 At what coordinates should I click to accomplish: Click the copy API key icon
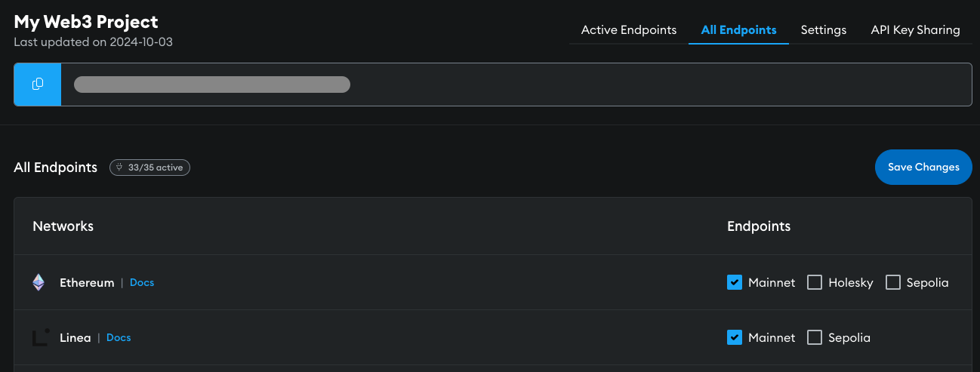pyautogui.click(x=38, y=85)
